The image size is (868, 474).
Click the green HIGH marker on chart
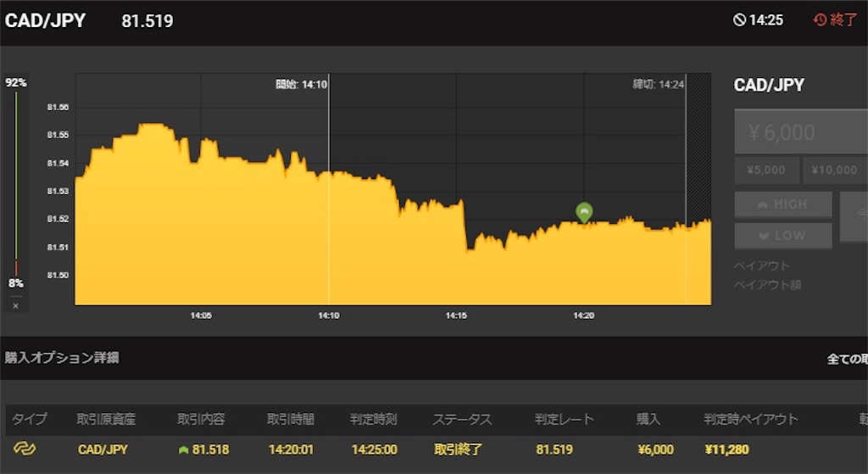click(x=584, y=212)
